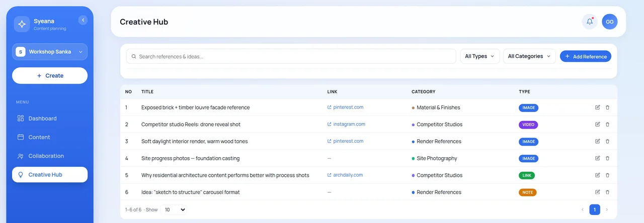Select title Competitor studio Reels: drone reveal shot
The height and width of the screenshot is (223, 644).
coord(191,125)
